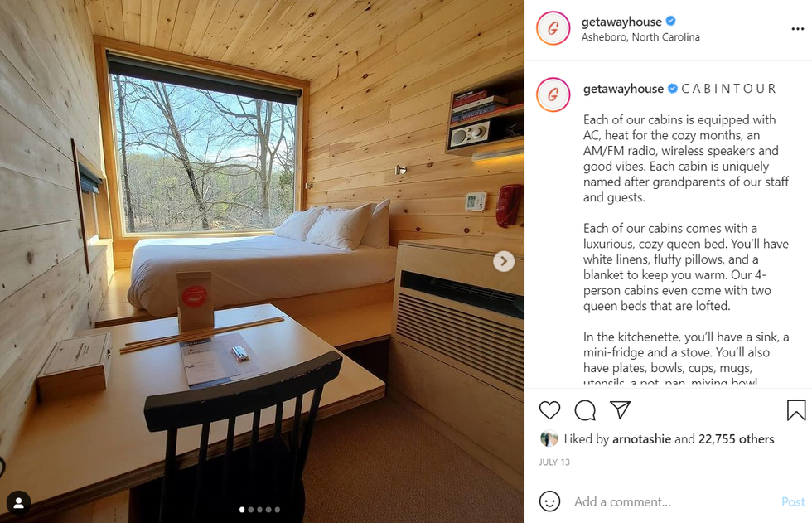Viewport: 812px width, 523px height.
Task: Open the arnotashie profile from likes
Action: 641,439
